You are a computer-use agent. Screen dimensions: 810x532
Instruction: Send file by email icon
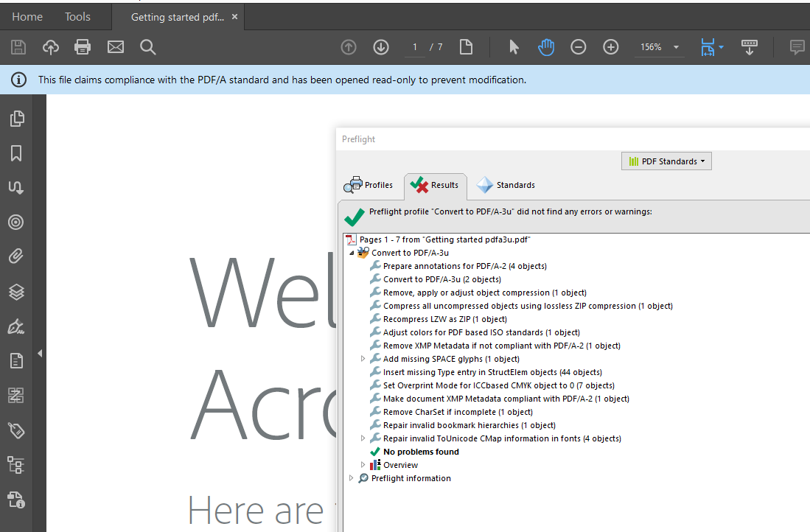115,47
